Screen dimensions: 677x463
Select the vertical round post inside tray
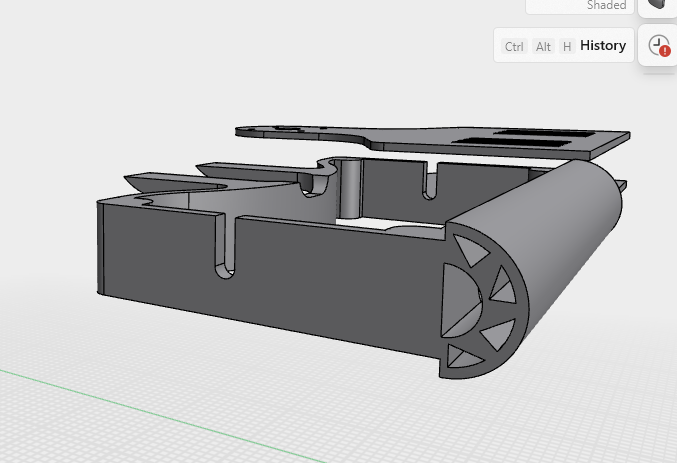point(350,187)
